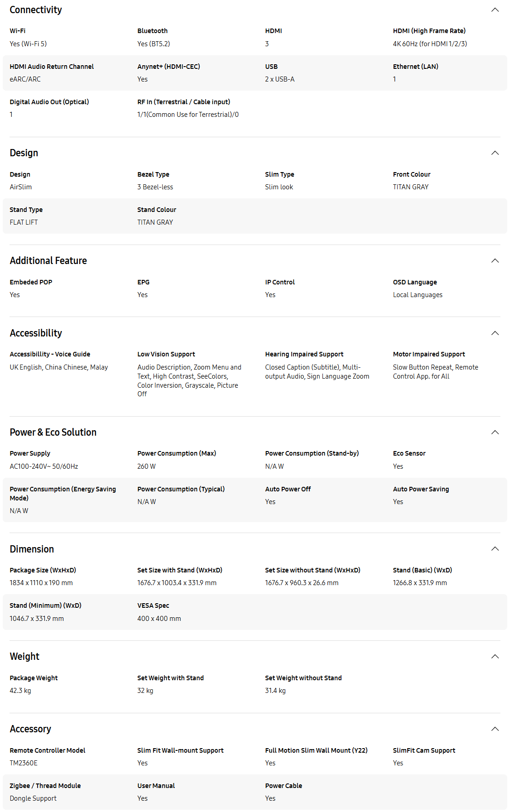Click the Additional Feature heading
The image size is (514, 812).
tap(48, 261)
